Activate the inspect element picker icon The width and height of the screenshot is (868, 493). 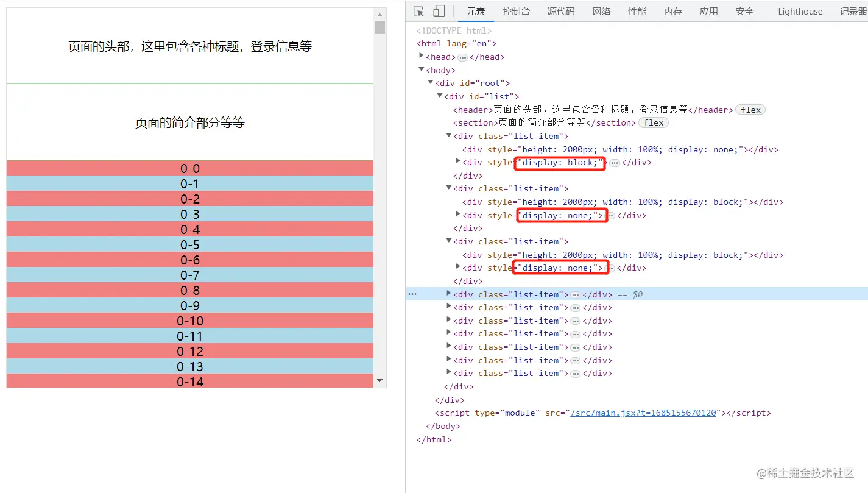(x=418, y=12)
